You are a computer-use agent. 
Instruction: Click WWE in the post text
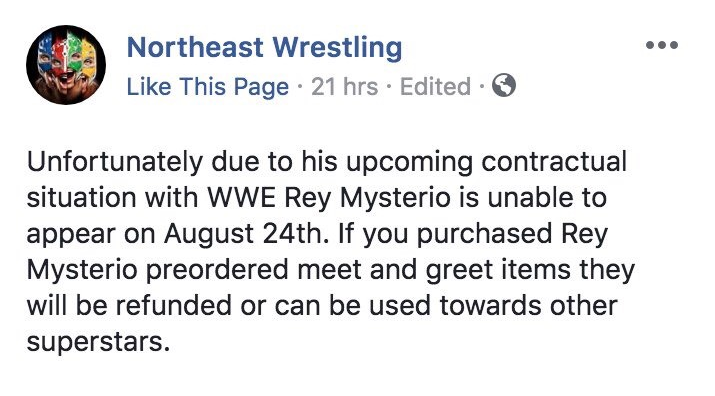(x=242, y=198)
